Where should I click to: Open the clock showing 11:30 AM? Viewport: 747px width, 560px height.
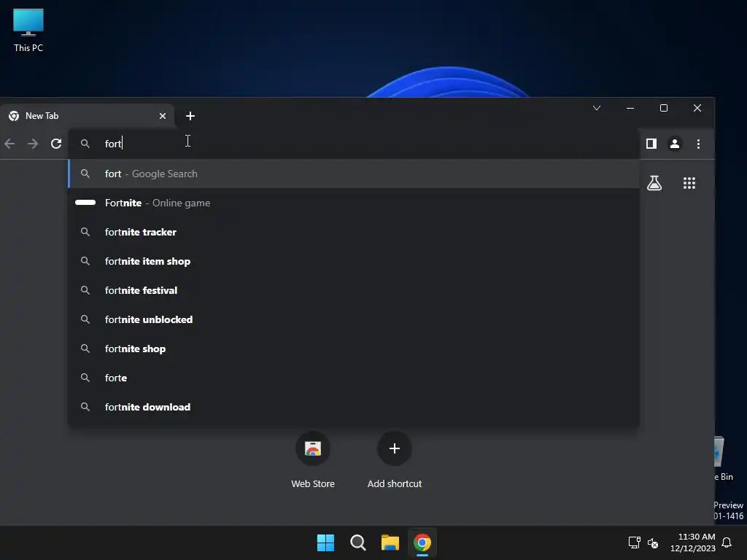(x=693, y=542)
